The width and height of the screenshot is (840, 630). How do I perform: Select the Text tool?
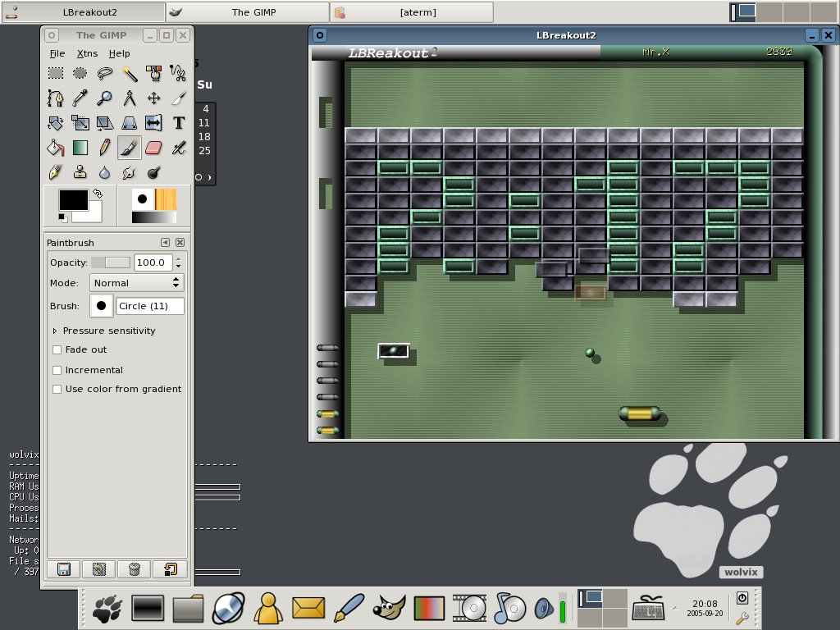click(178, 123)
